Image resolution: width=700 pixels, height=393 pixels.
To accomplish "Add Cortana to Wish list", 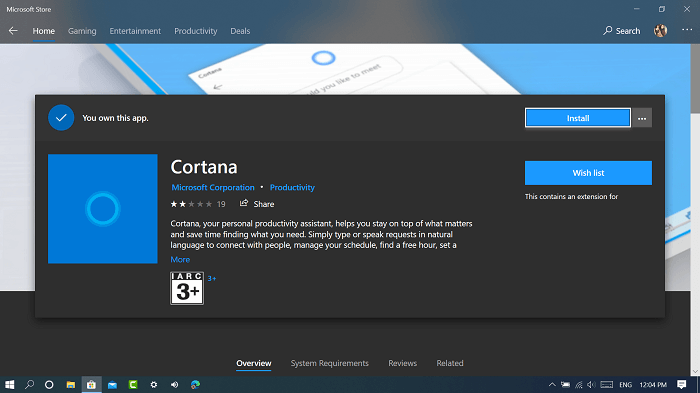I will coord(588,173).
